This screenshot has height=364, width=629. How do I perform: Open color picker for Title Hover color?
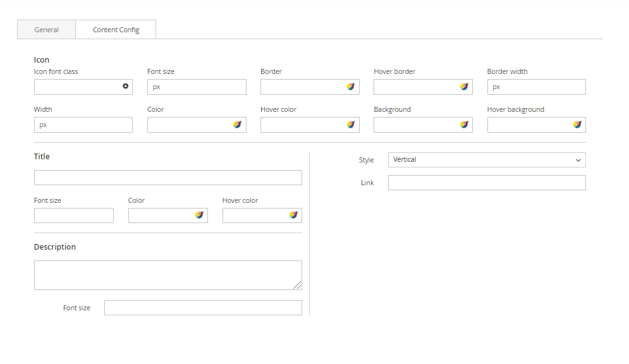(x=293, y=215)
